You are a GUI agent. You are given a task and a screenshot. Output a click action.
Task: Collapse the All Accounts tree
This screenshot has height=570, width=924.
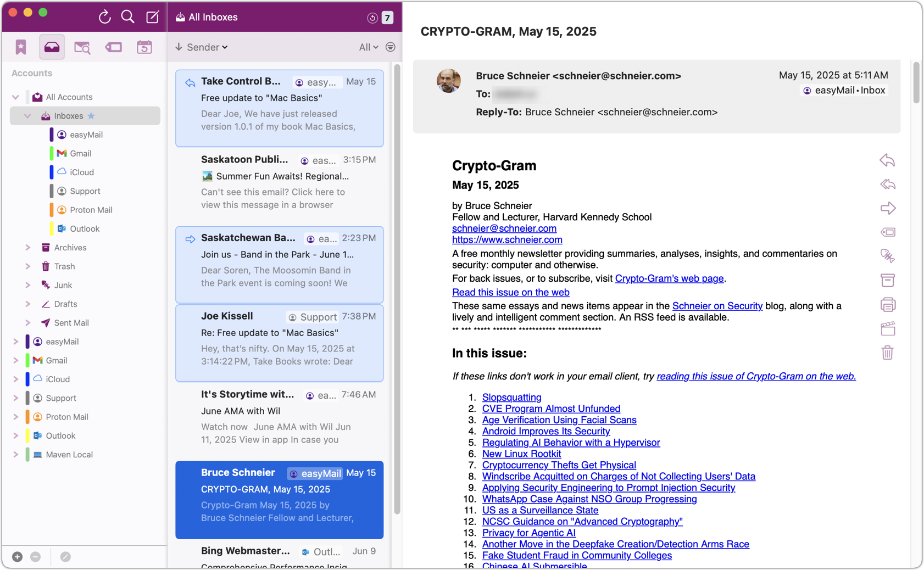click(x=15, y=97)
